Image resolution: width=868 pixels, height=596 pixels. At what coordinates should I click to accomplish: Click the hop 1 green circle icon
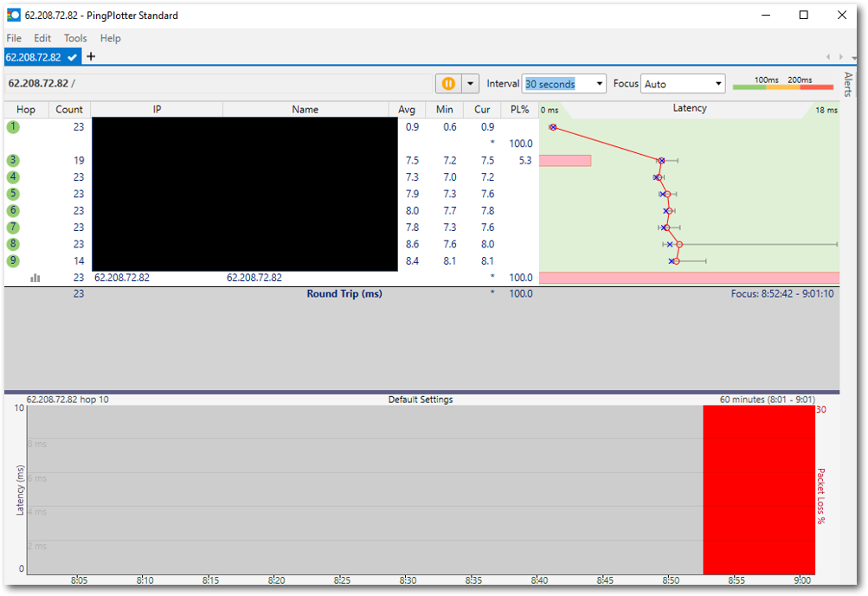point(13,127)
